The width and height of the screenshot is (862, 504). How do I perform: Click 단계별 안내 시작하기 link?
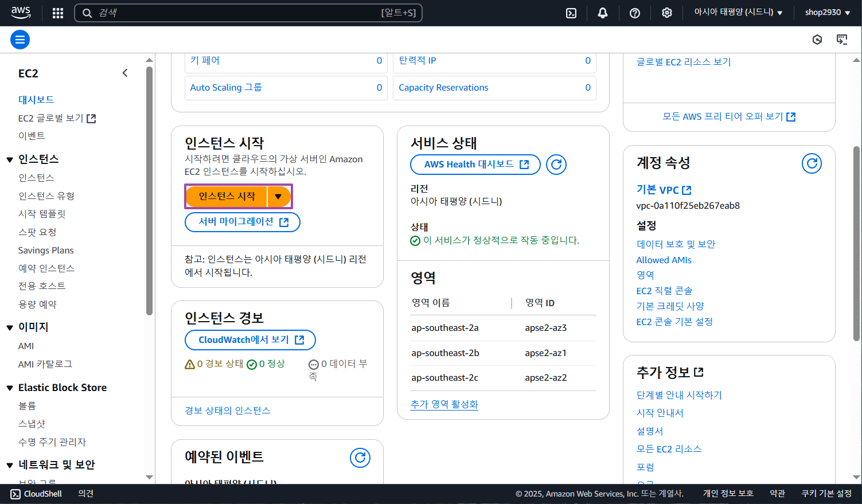point(680,395)
